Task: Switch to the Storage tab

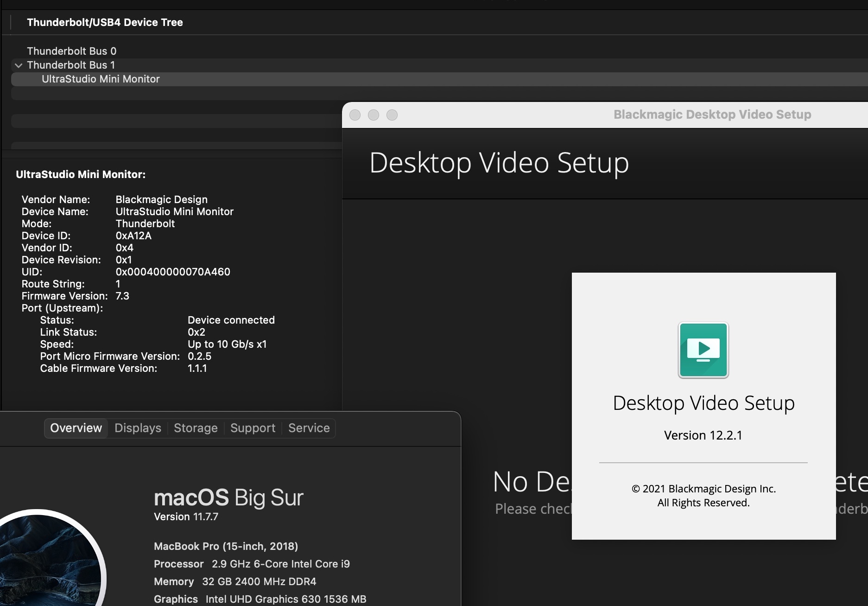Action: pyautogui.click(x=196, y=428)
